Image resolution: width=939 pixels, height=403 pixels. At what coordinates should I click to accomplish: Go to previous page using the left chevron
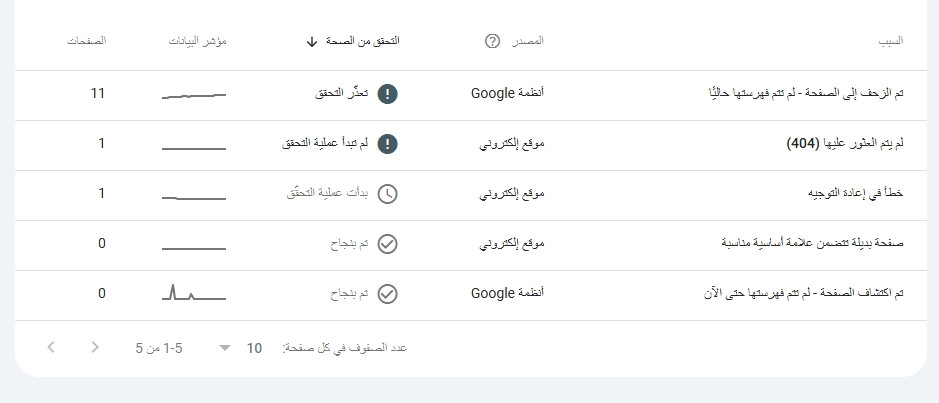point(51,348)
